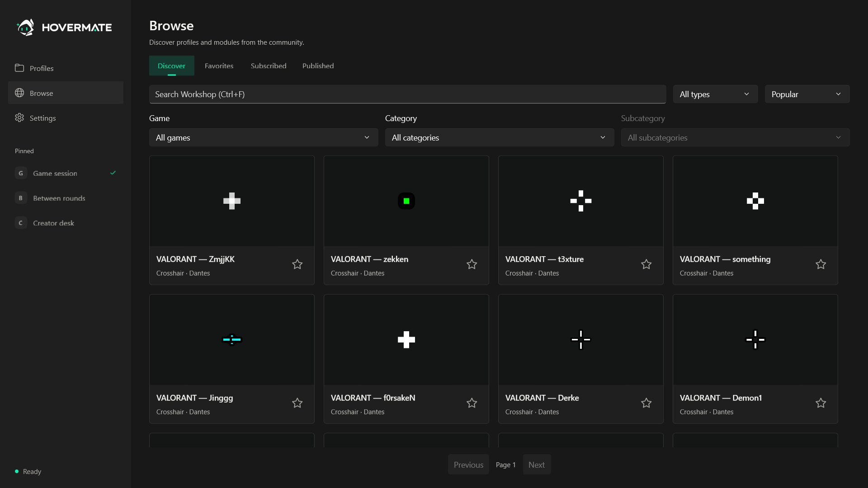The image size is (868, 488).
Task: Go to the Next page
Action: (x=537, y=465)
